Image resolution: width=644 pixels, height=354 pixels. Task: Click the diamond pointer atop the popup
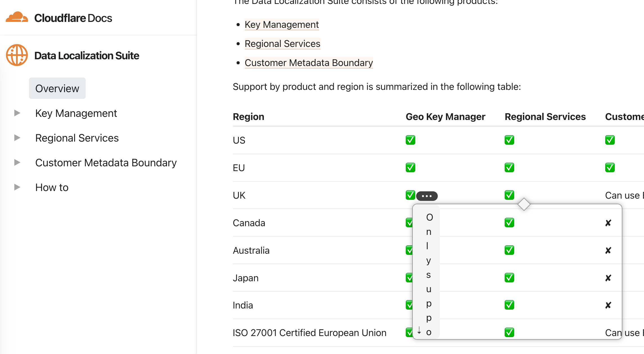click(x=524, y=204)
